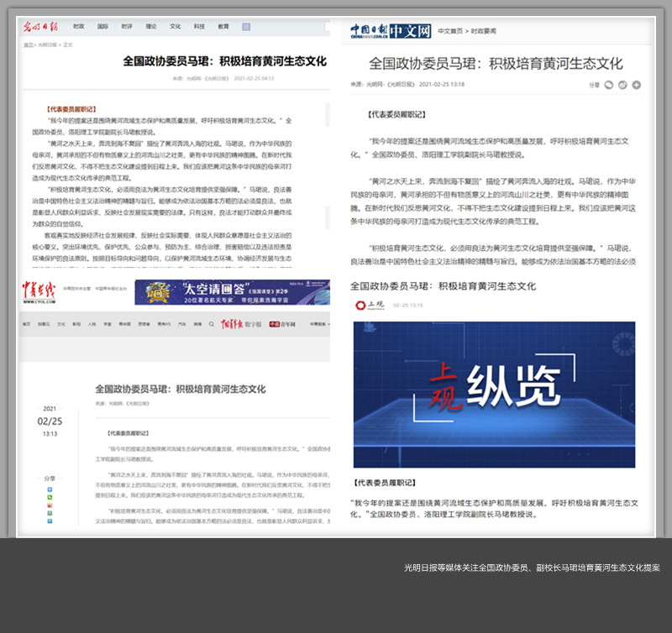Screen dimensions: 672x633
Task: Share article via the Weibo icon
Action: [x=623, y=85]
